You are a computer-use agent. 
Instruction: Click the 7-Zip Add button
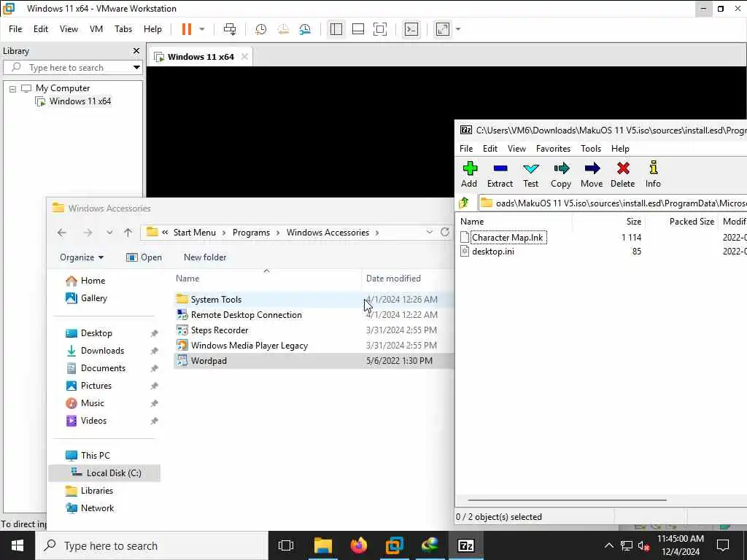click(469, 174)
